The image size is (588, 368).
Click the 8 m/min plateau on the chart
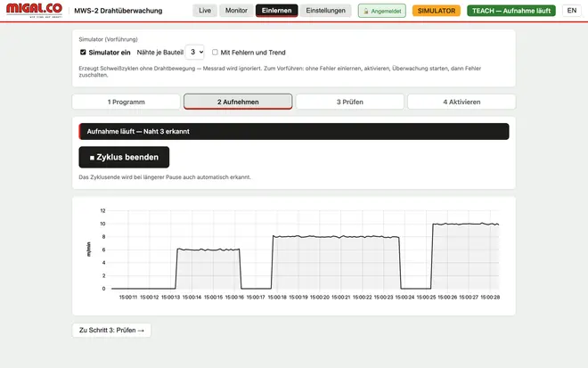[336, 237]
